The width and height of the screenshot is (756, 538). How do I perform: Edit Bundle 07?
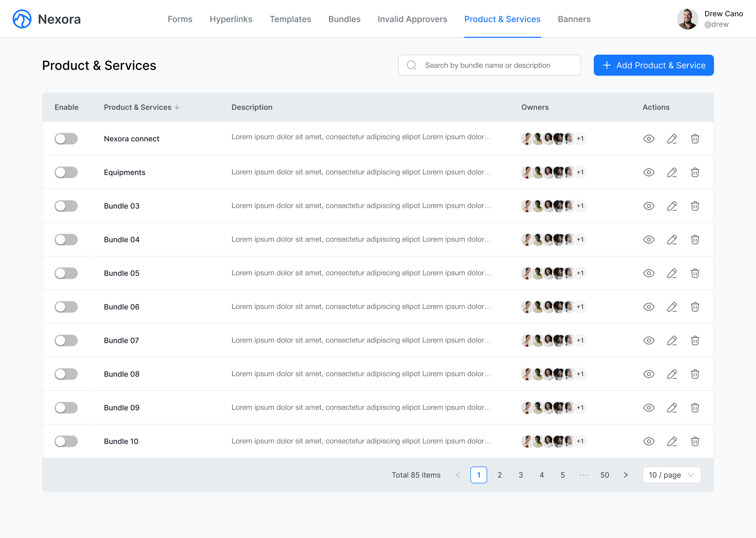pos(672,340)
